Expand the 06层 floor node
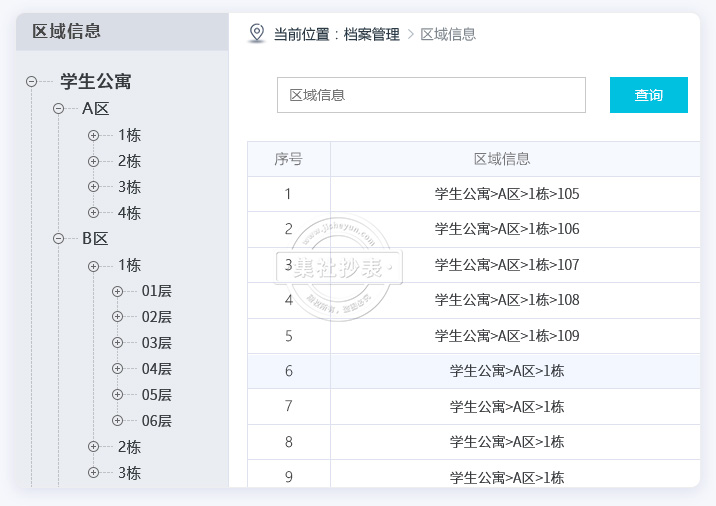 [118, 421]
